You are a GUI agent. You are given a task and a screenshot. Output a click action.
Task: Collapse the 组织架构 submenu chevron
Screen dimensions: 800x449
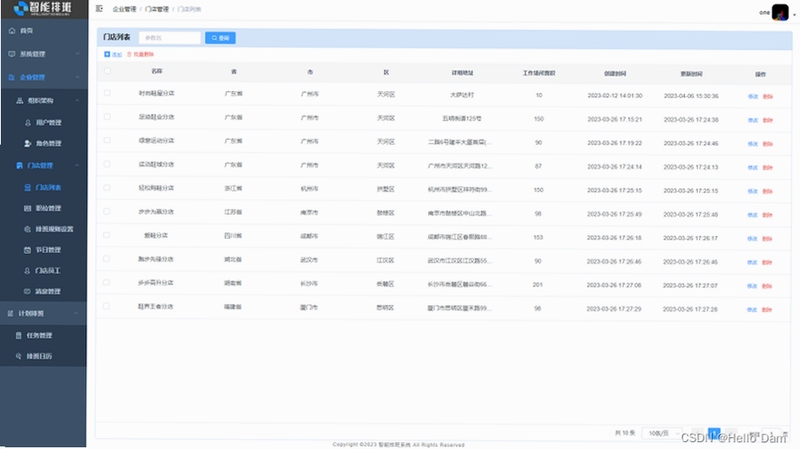tap(78, 101)
